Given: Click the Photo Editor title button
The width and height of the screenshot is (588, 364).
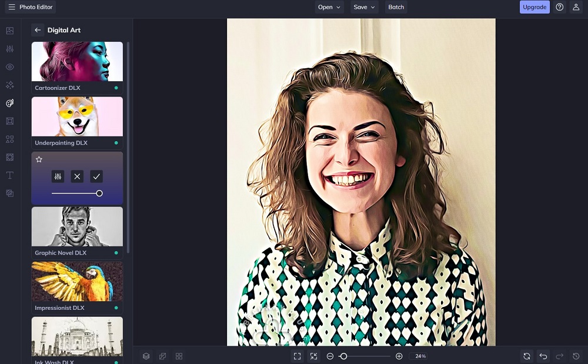Looking at the screenshot, I should (x=31, y=7).
